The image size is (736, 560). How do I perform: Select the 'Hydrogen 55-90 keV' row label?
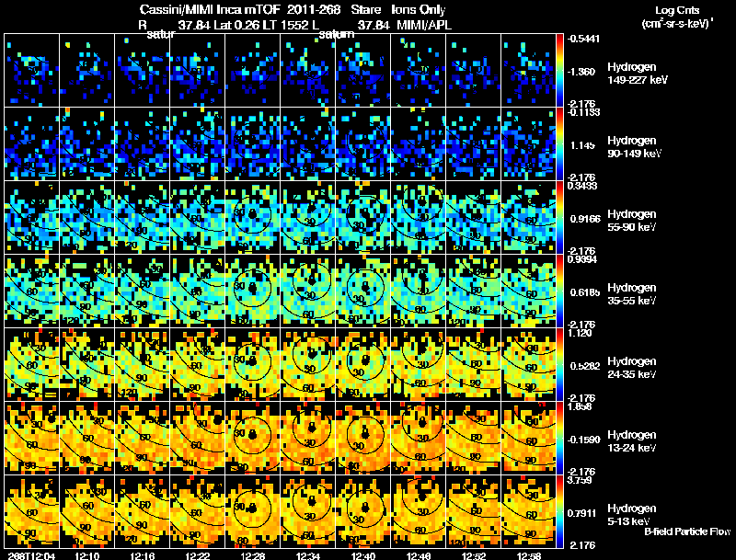tap(632, 221)
